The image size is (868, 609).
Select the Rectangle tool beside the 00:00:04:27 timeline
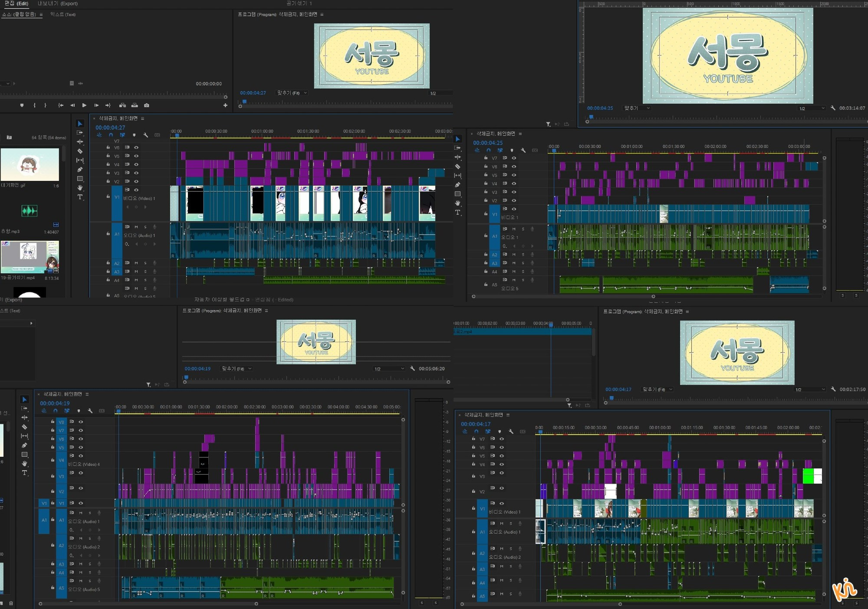(x=80, y=178)
